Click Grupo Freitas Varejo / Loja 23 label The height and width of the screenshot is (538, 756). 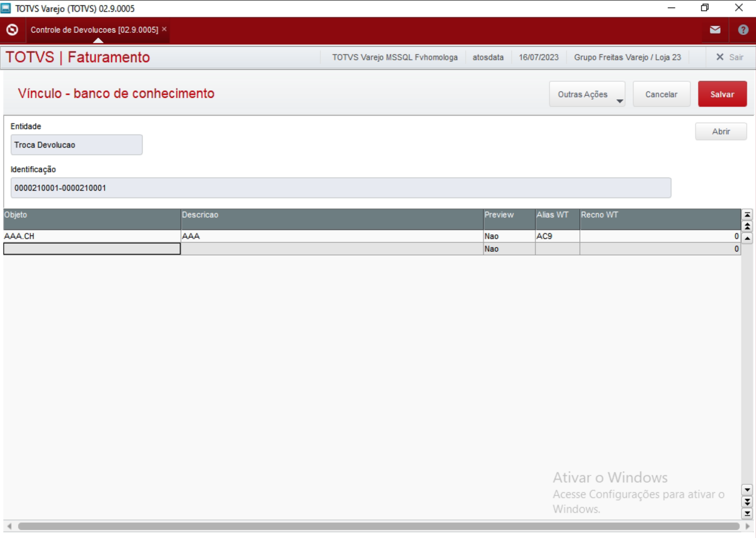point(627,57)
